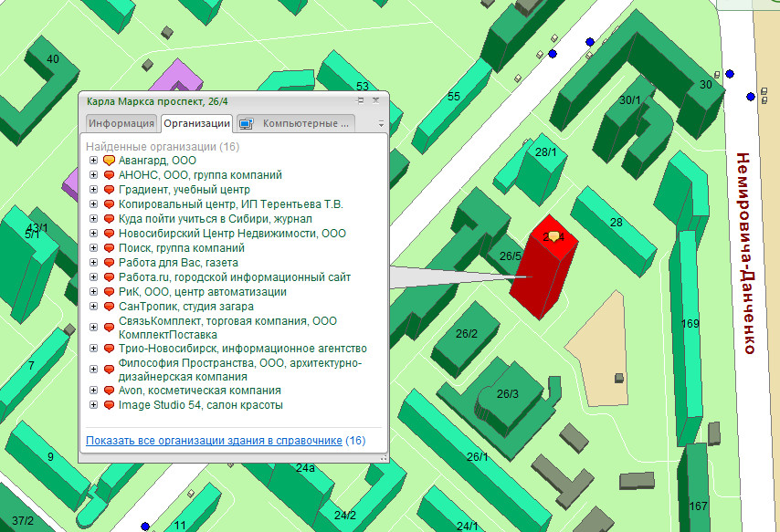Screen dimensions: 780x532
Task: Click the bubble icon for Image Studio 54
Action: tap(109, 405)
